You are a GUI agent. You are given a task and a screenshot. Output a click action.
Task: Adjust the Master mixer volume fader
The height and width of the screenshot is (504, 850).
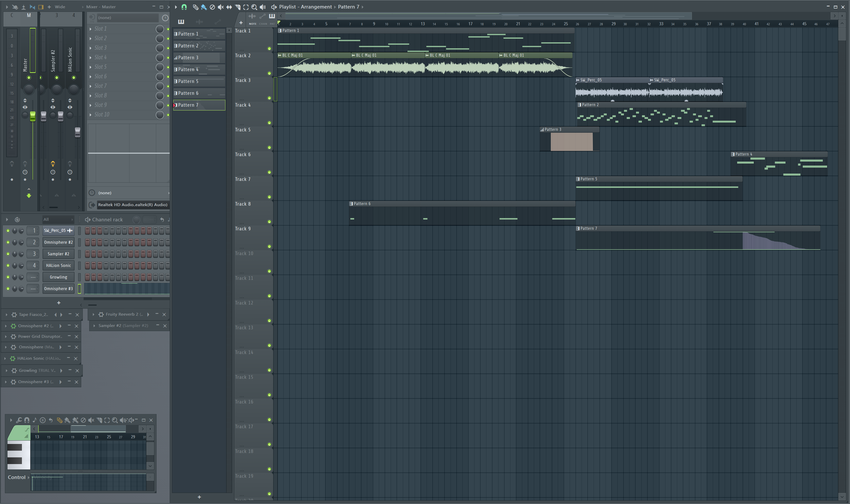[x=33, y=116]
